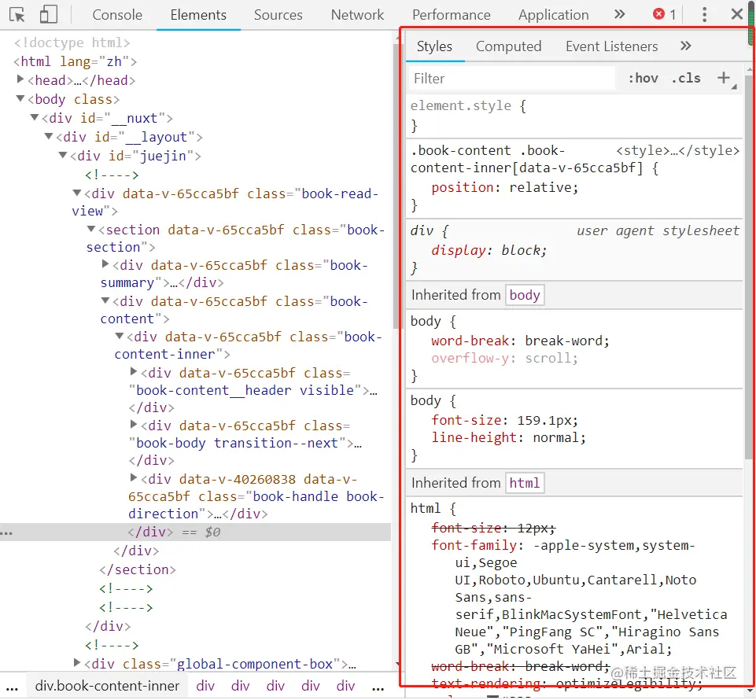756x700 pixels.
Task: Show more Styles pane tabs chevron
Action: coord(686,46)
